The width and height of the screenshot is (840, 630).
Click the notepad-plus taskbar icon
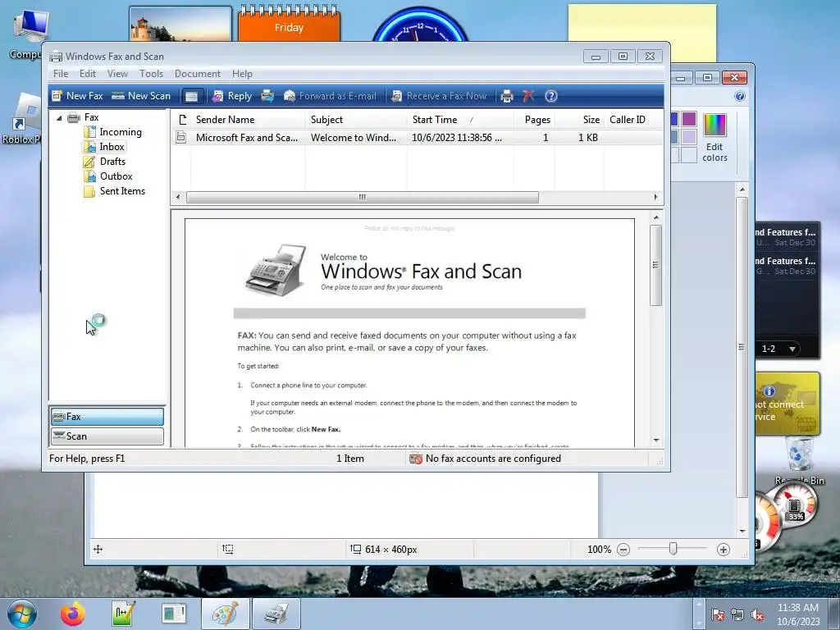123,614
